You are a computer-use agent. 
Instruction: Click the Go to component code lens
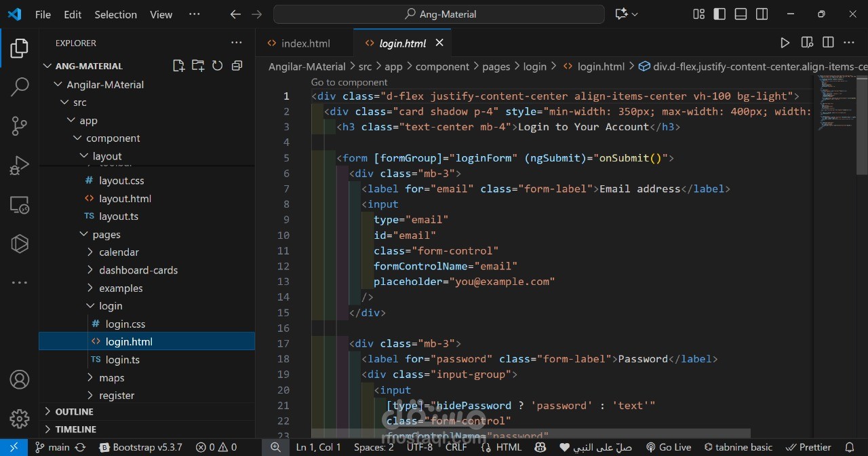[349, 82]
